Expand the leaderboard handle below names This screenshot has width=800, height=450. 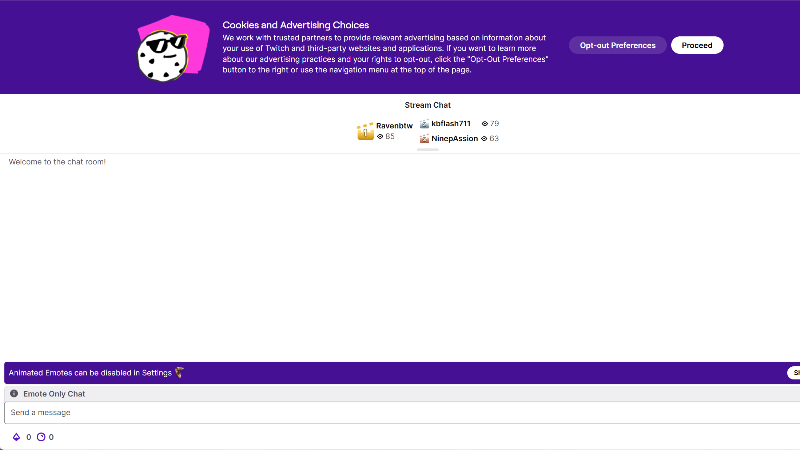click(x=428, y=149)
